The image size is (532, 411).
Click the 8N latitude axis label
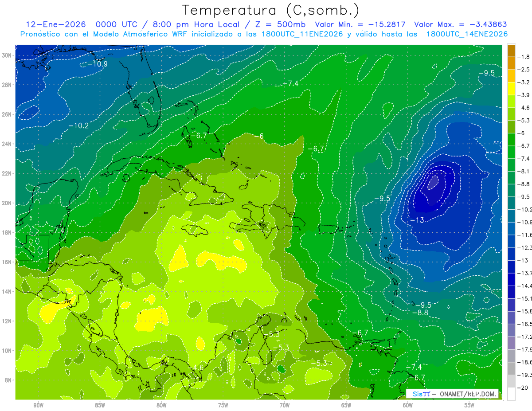[9, 380]
